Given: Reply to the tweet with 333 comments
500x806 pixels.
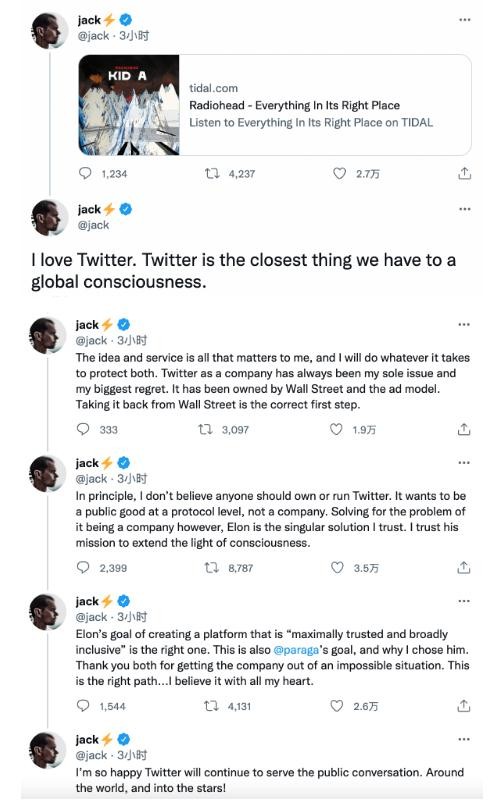Looking at the screenshot, I should (x=83, y=429).
